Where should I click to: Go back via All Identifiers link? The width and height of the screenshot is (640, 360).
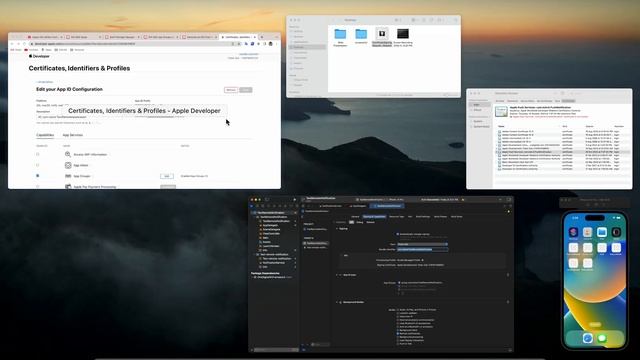(45, 82)
